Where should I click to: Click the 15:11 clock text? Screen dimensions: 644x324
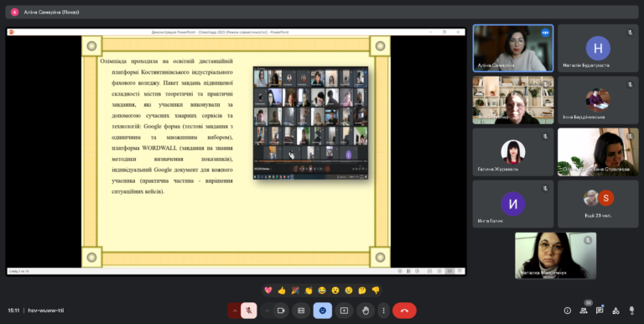click(13, 311)
